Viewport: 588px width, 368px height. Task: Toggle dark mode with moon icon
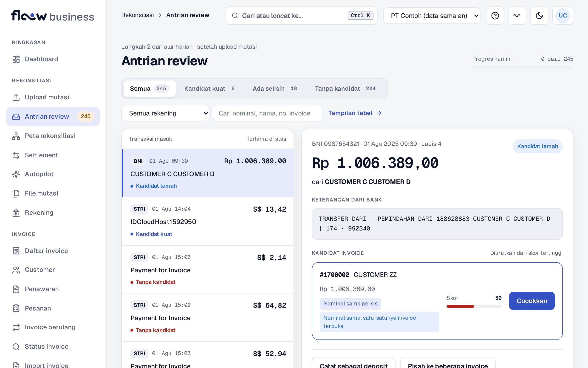(539, 16)
